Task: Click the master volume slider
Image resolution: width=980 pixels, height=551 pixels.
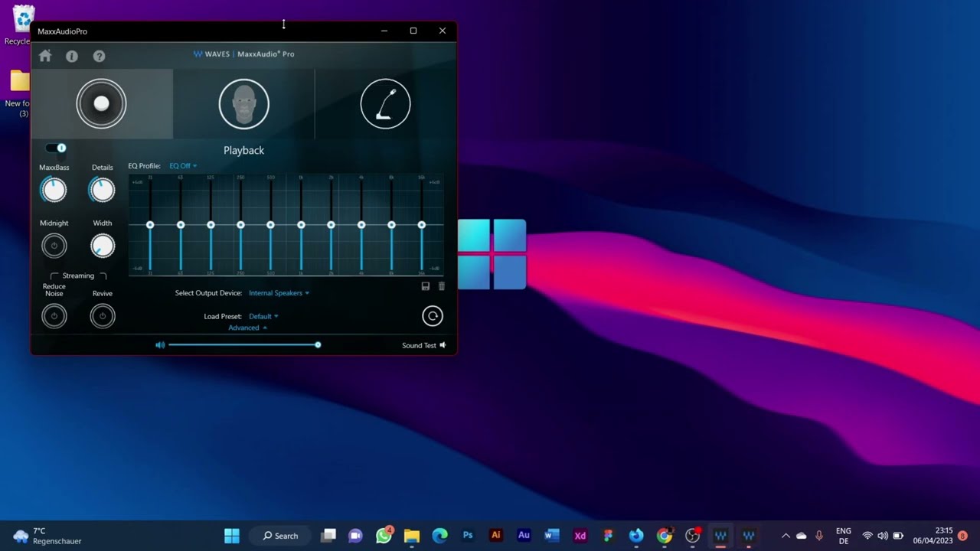Action: pos(243,345)
